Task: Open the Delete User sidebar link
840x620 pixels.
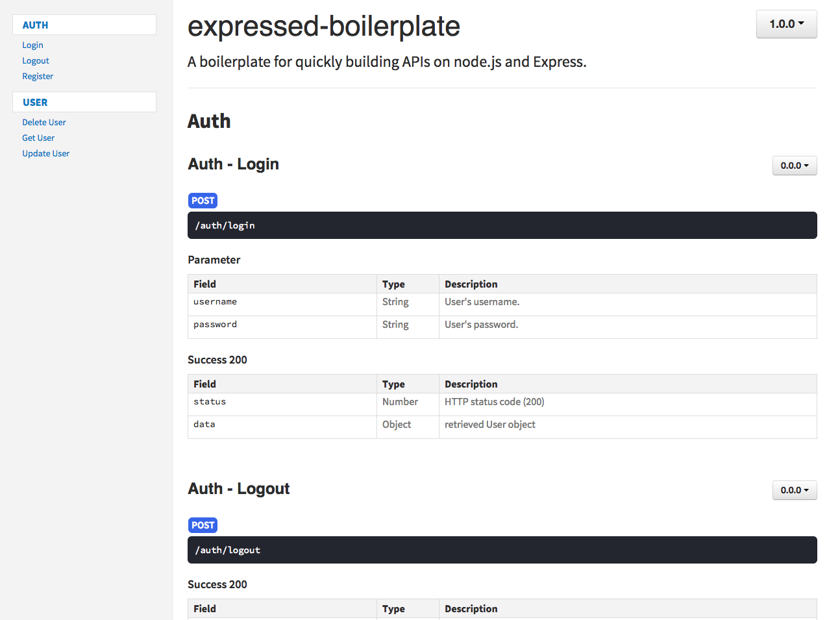Action: pos(44,122)
